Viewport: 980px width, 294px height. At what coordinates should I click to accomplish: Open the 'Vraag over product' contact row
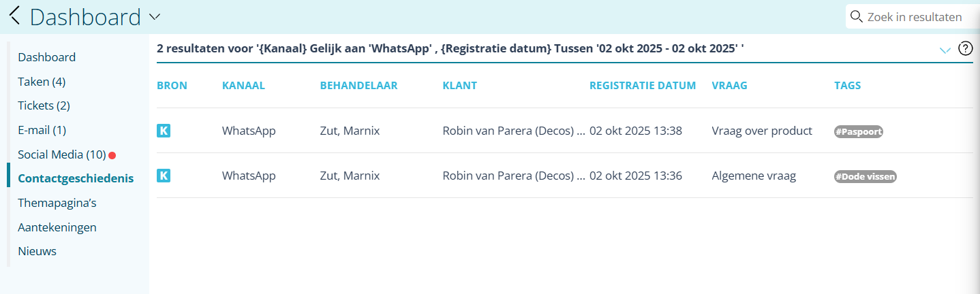click(762, 131)
